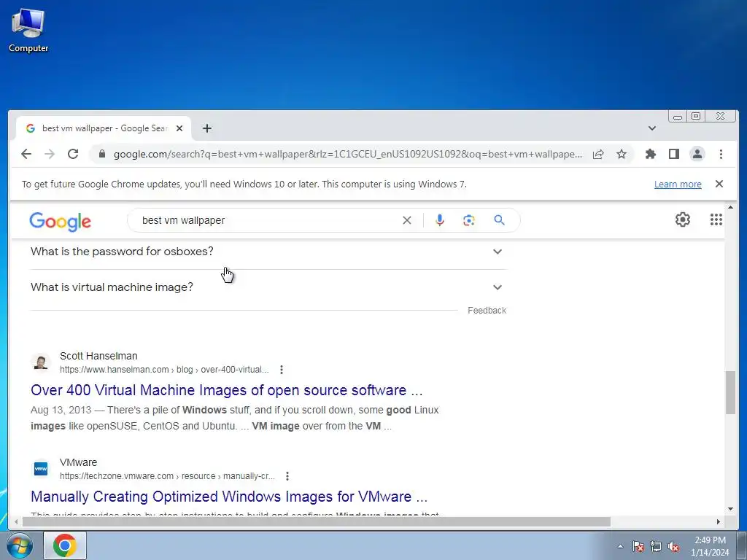Open the Windows Start menu
The height and width of the screenshot is (560, 747).
[x=20, y=545]
